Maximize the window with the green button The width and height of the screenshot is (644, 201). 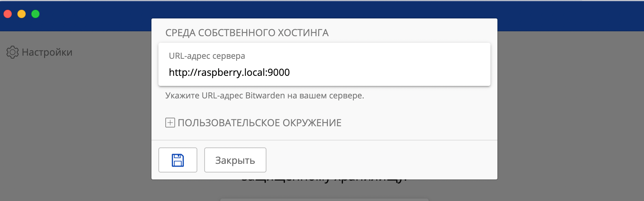[x=35, y=14]
